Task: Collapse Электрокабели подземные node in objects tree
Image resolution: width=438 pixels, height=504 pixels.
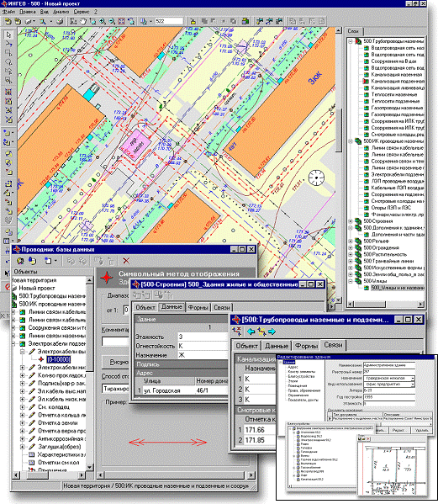Action: [x=13, y=343]
